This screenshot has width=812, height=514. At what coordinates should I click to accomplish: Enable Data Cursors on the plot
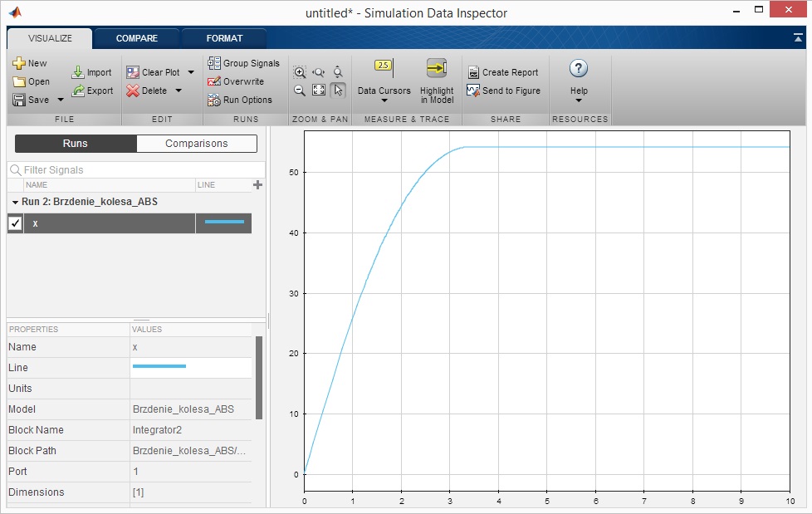[384, 78]
